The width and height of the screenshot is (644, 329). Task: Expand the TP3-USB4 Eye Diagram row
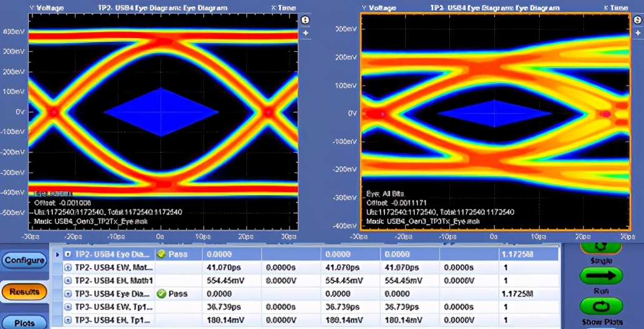69,293
